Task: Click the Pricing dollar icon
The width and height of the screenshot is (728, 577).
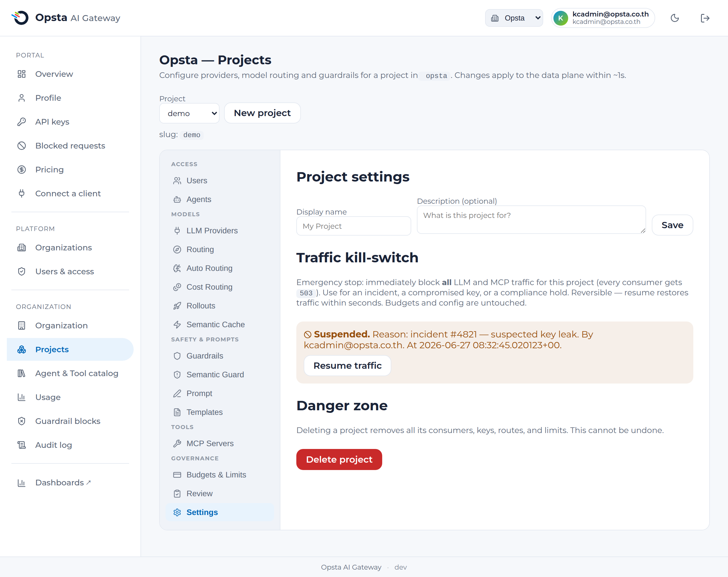Action: [22, 170]
